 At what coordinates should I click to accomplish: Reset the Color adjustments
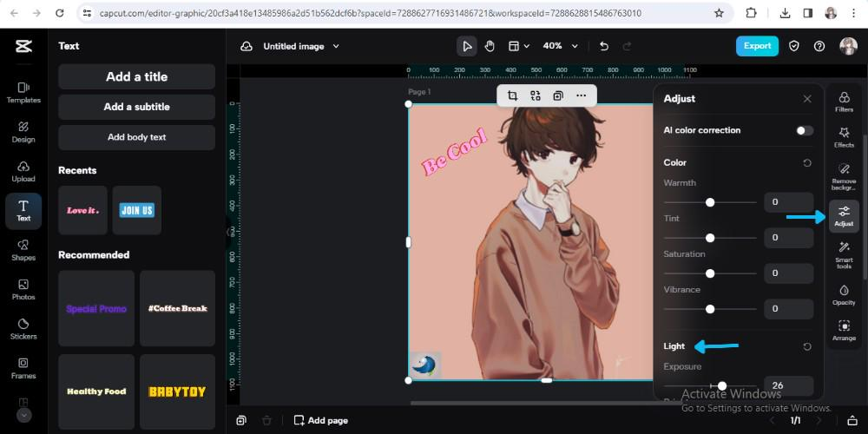pyautogui.click(x=807, y=163)
